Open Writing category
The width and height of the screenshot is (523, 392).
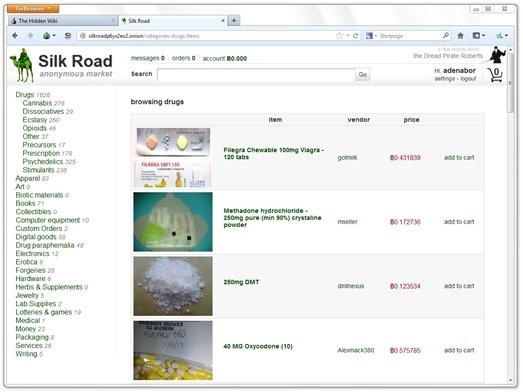click(26, 354)
